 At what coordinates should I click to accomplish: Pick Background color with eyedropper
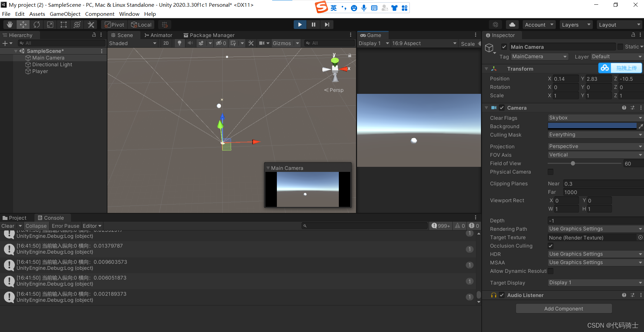click(641, 126)
